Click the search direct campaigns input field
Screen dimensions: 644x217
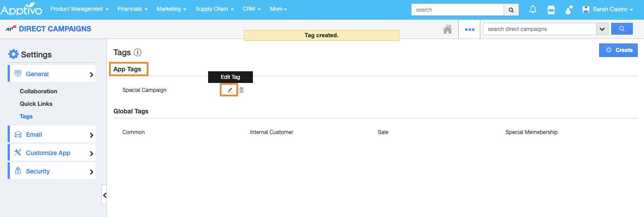coord(539,29)
